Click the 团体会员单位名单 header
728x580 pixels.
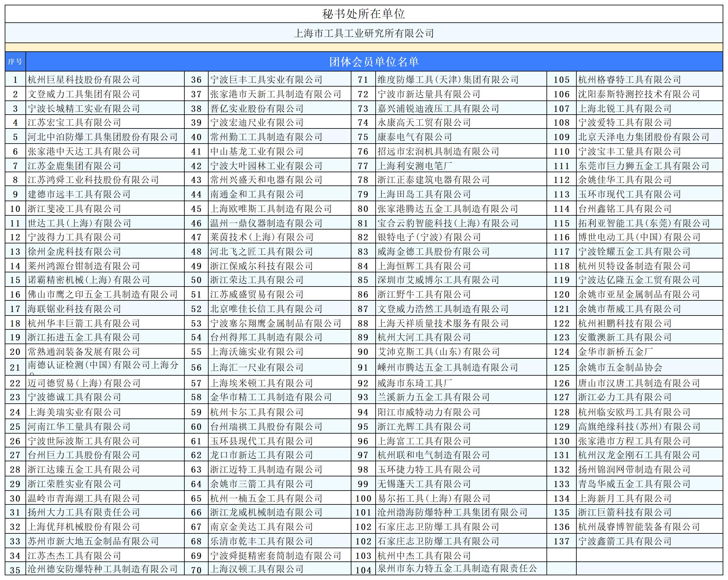click(x=374, y=61)
